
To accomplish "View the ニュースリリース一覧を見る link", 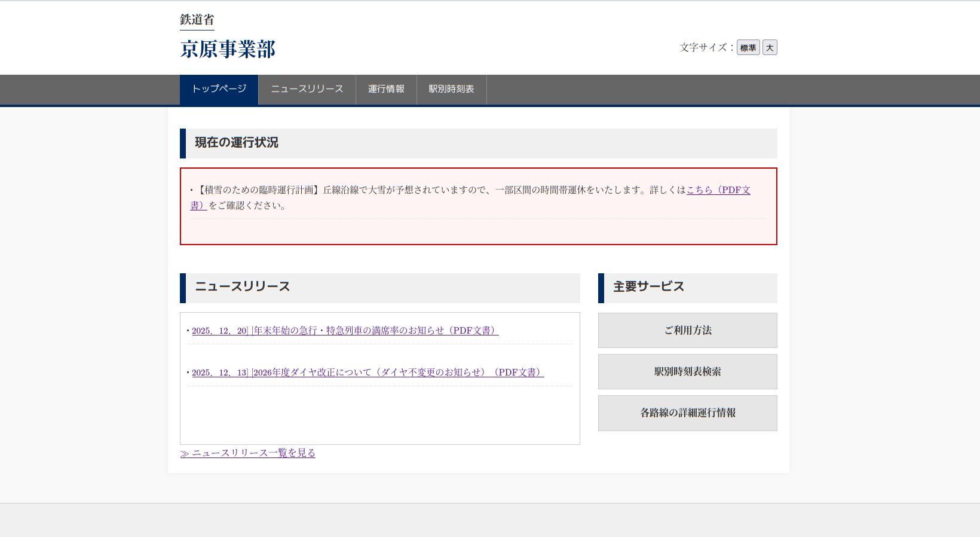I will (x=248, y=453).
